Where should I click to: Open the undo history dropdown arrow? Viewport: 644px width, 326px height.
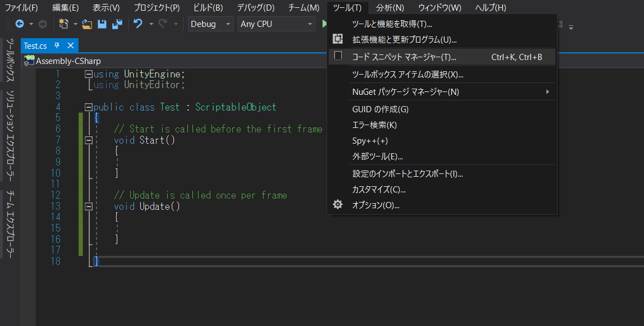(x=151, y=24)
